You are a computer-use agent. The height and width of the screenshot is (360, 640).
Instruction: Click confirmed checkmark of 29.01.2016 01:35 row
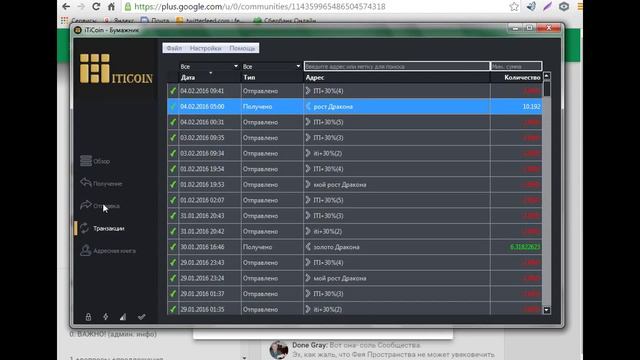[173, 309]
